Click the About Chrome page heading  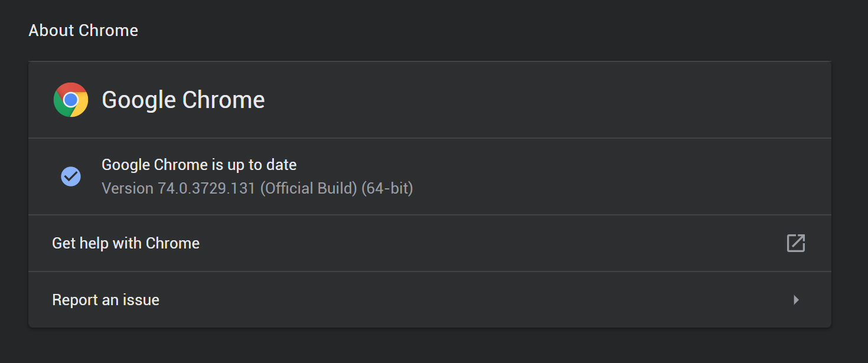83,31
